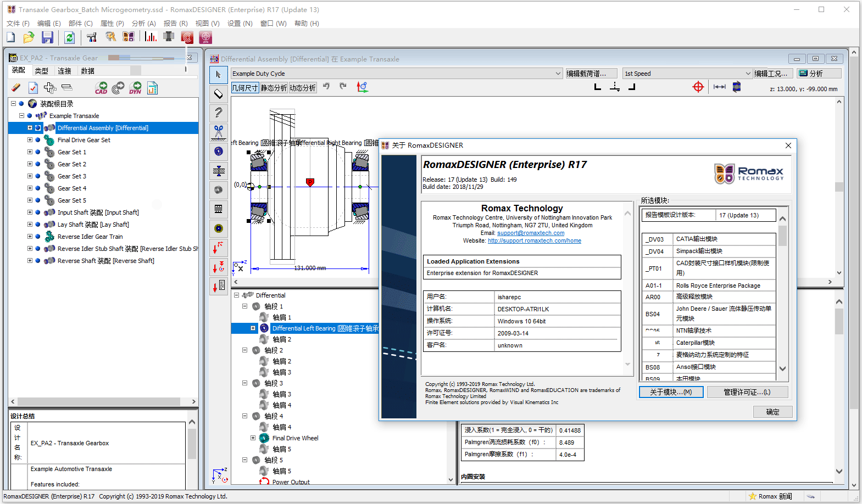Viewport: 862px width, 504px height.
Task: Select the eraser tool in side toolbar
Action: [x=219, y=94]
